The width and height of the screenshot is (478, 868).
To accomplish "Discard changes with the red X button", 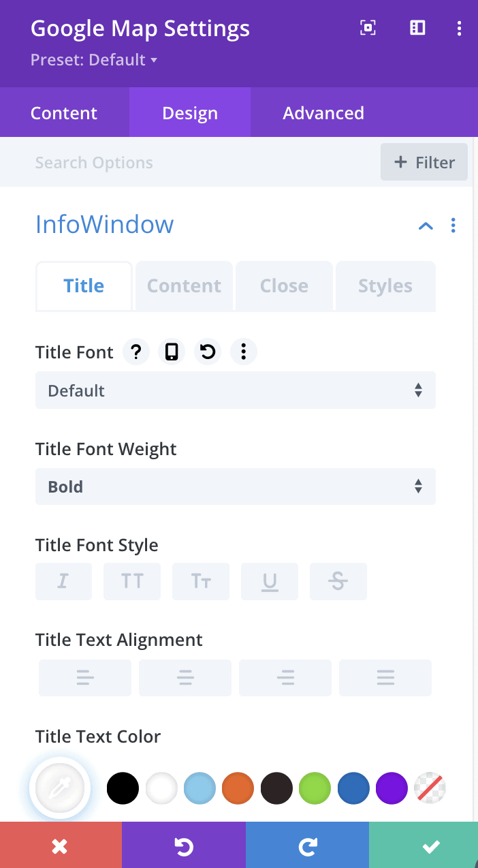I will pyautogui.click(x=61, y=846).
